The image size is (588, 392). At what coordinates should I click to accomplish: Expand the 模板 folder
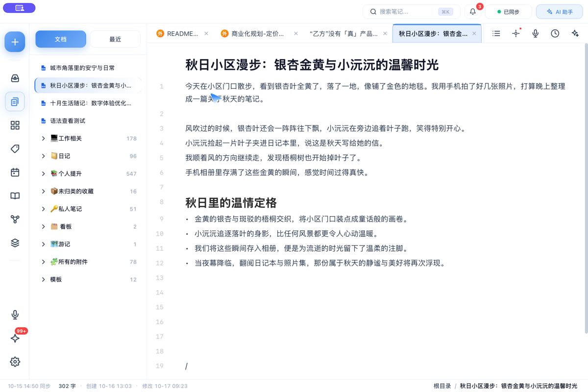(x=43, y=280)
